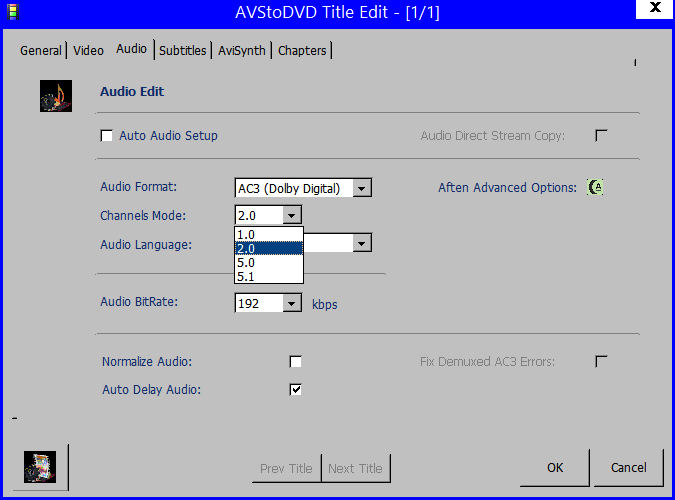Image resolution: width=675 pixels, height=500 pixels.
Task: Click the audio music note icon
Action: point(55,95)
